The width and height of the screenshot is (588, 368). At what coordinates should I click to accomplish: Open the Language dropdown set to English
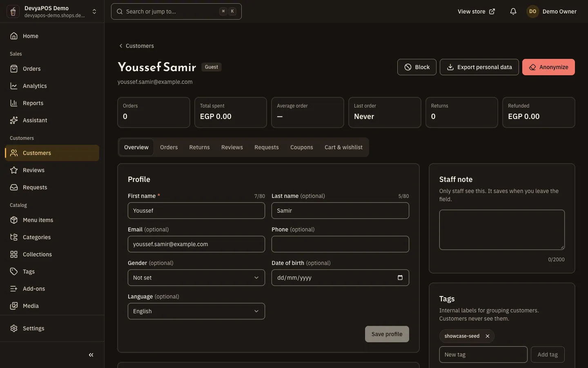point(196,311)
